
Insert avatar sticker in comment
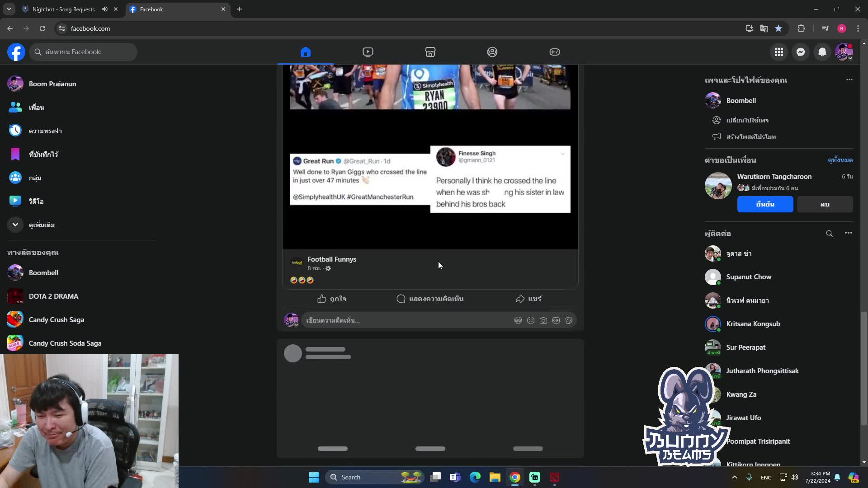tap(518, 320)
